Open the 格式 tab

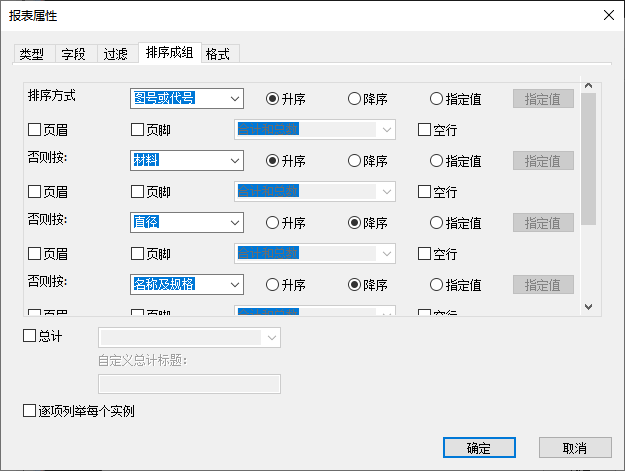pos(218,54)
